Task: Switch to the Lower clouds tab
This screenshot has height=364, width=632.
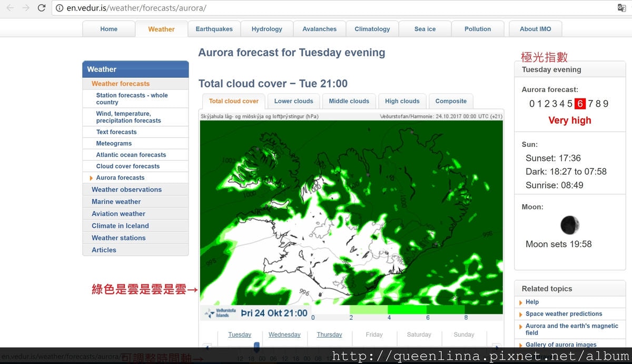Action: (x=293, y=101)
